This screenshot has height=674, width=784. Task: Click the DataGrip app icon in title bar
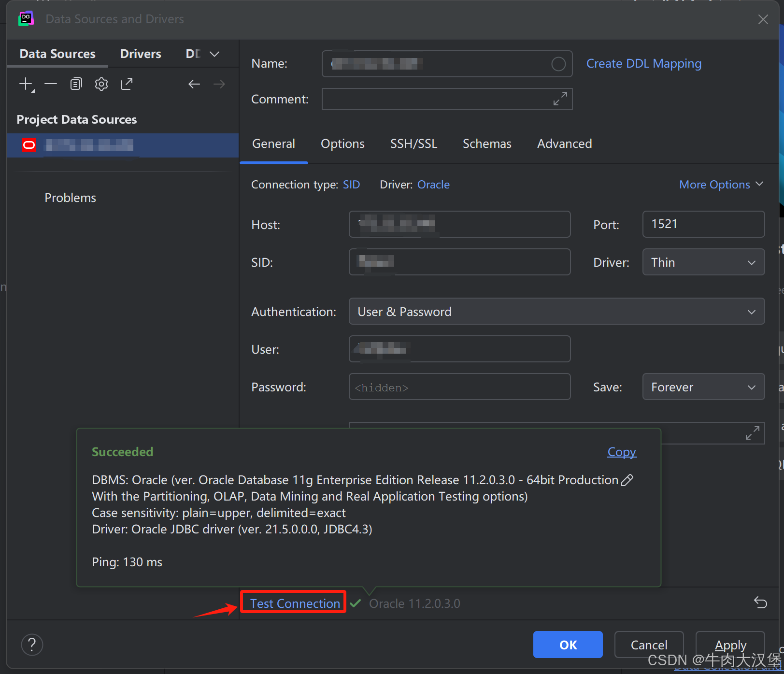(26, 19)
